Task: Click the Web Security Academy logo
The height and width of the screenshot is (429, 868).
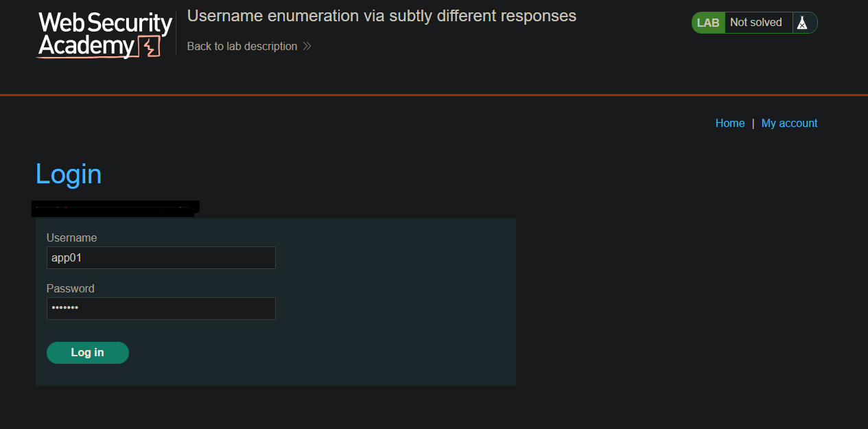Action: [x=104, y=34]
